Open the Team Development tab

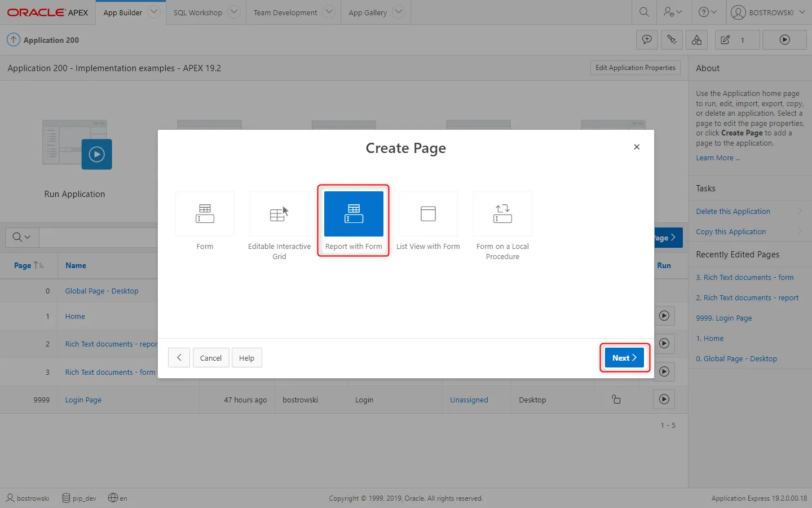[x=285, y=12]
